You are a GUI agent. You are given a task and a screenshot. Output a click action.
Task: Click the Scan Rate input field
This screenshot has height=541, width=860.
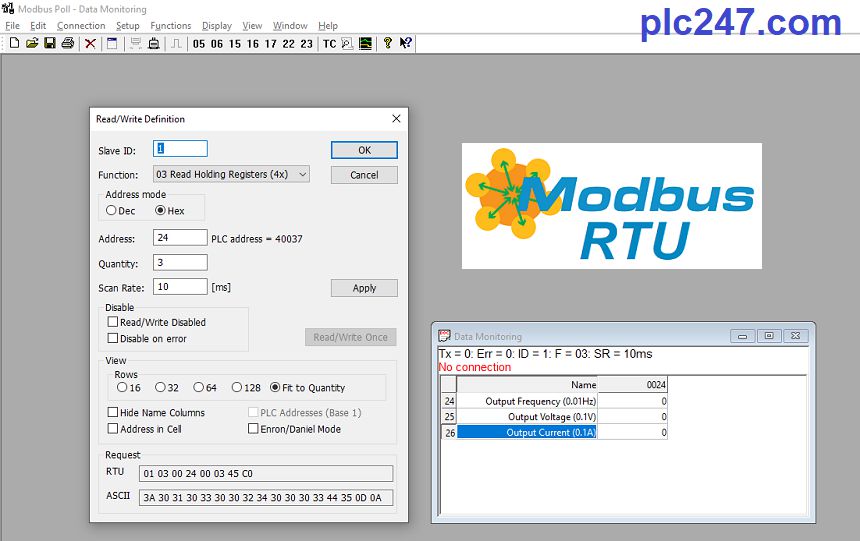click(x=180, y=286)
